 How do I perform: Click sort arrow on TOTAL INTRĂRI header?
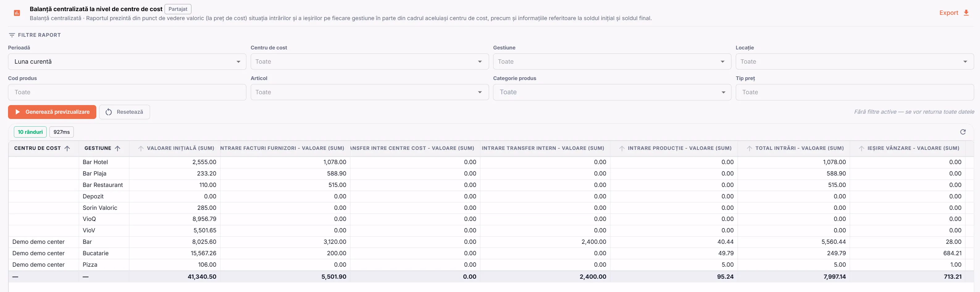749,149
